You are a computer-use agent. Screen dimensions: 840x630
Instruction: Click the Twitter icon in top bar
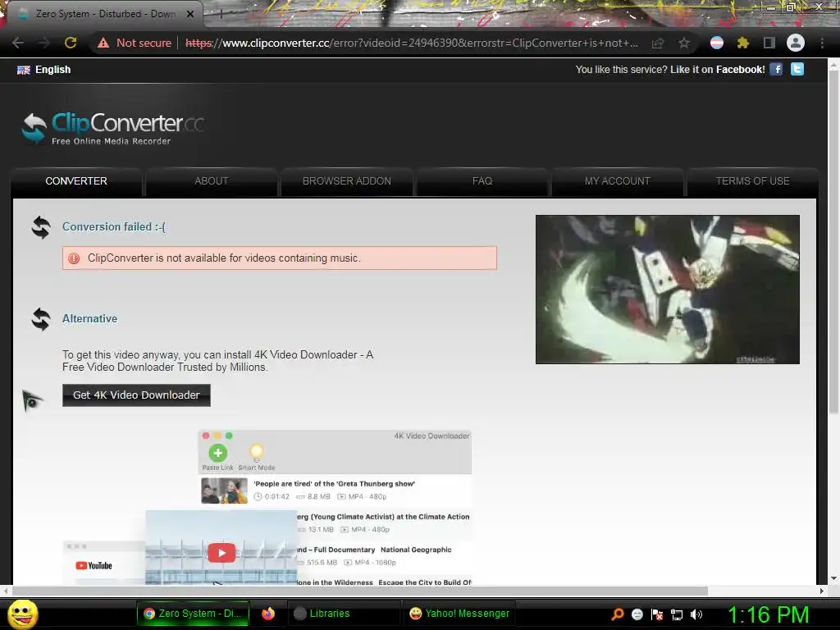pos(797,69)
